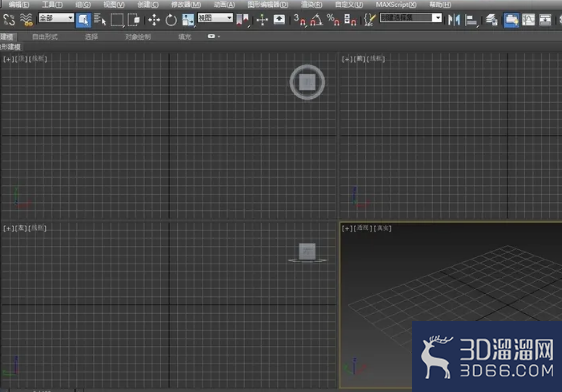562x392 pixels.
Task: Click the [线框] label in 前 viewport
Action: 376,59
